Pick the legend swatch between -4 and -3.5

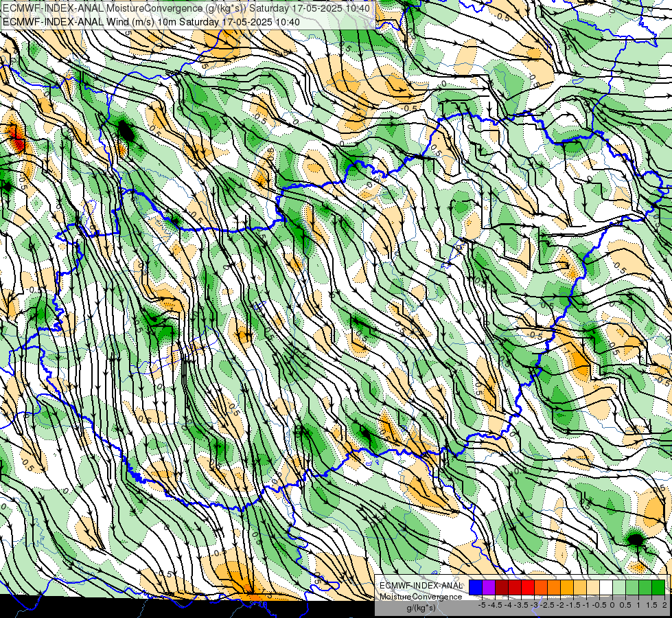point(515,587)
